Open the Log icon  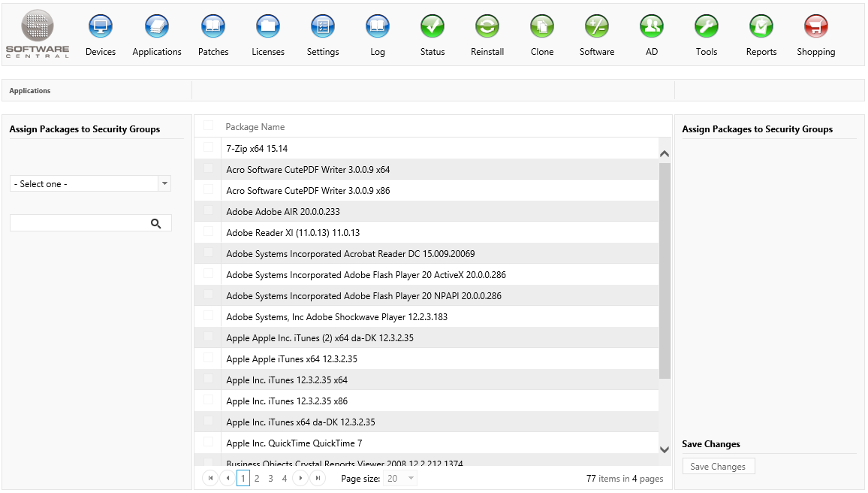[378, 27]
